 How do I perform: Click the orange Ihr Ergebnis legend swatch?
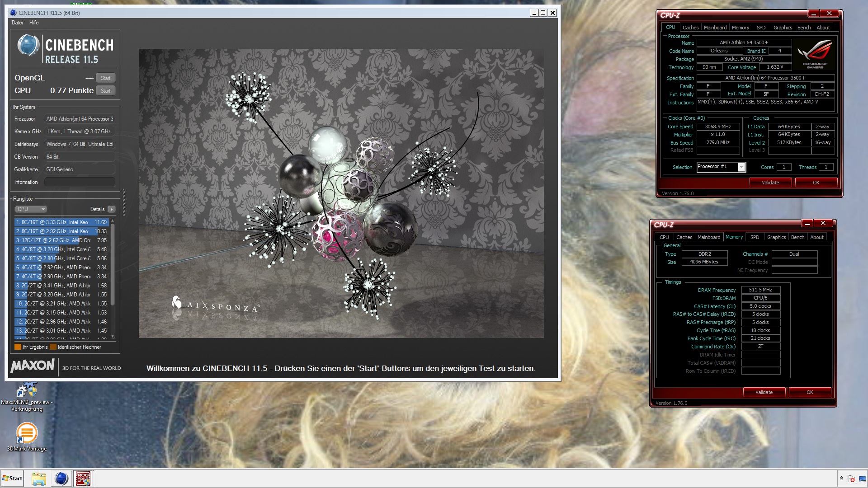(x=18, y=347)
